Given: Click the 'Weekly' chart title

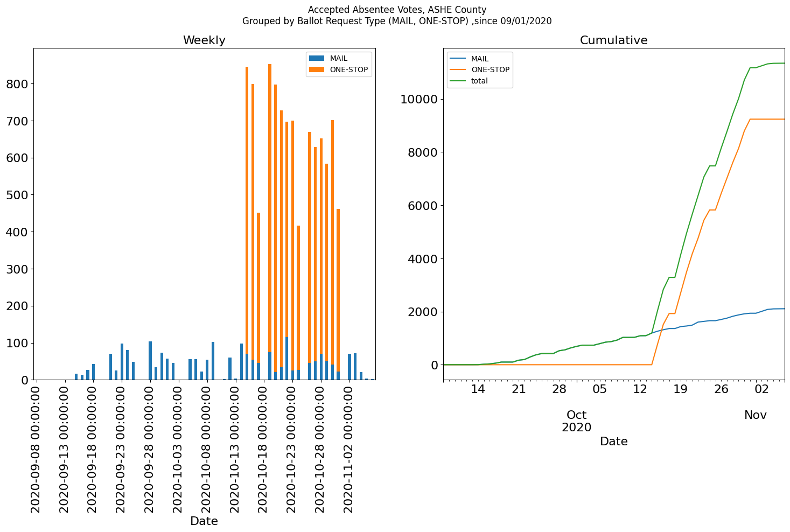Looking at the screenshot, I should point(204,40).
